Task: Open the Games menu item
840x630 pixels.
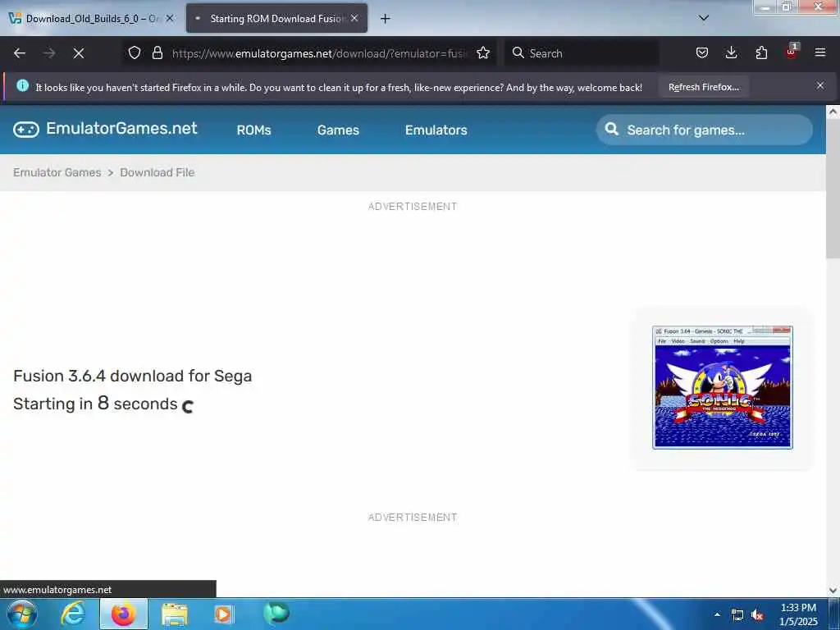Action: tap(338, 130)
